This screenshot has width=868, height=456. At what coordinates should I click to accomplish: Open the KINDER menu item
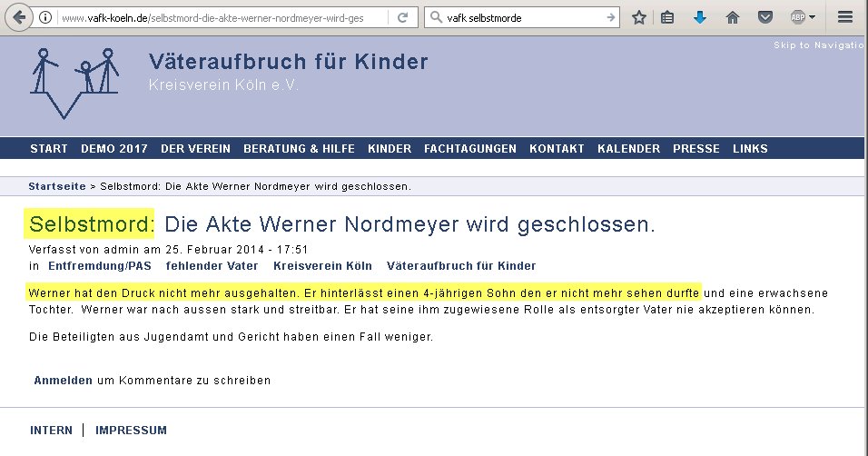390,148
